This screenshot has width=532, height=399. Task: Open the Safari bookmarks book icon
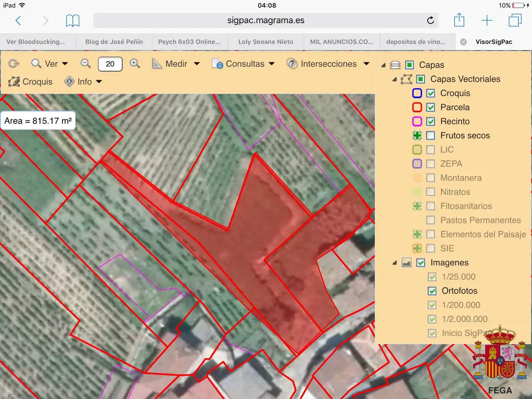pyautogui.click(x=72, y=21)
